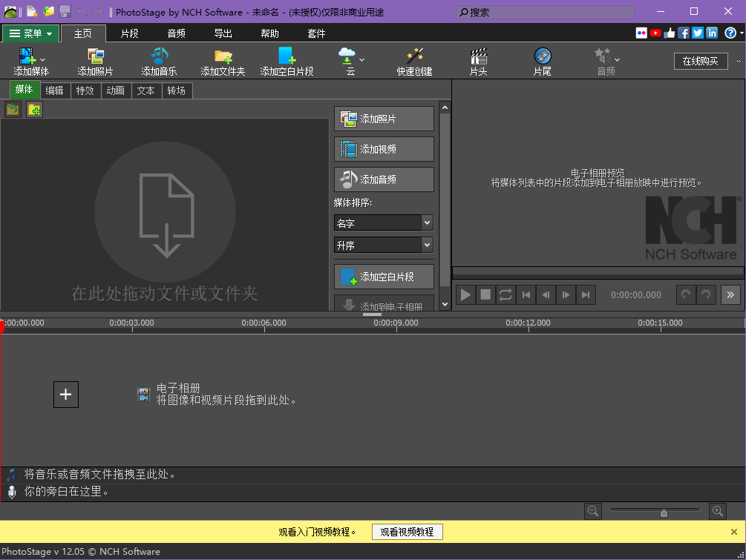This screenshot has height=560, width=746.
Task: Toggle loop playback in the preview
Action: [505, 294]
